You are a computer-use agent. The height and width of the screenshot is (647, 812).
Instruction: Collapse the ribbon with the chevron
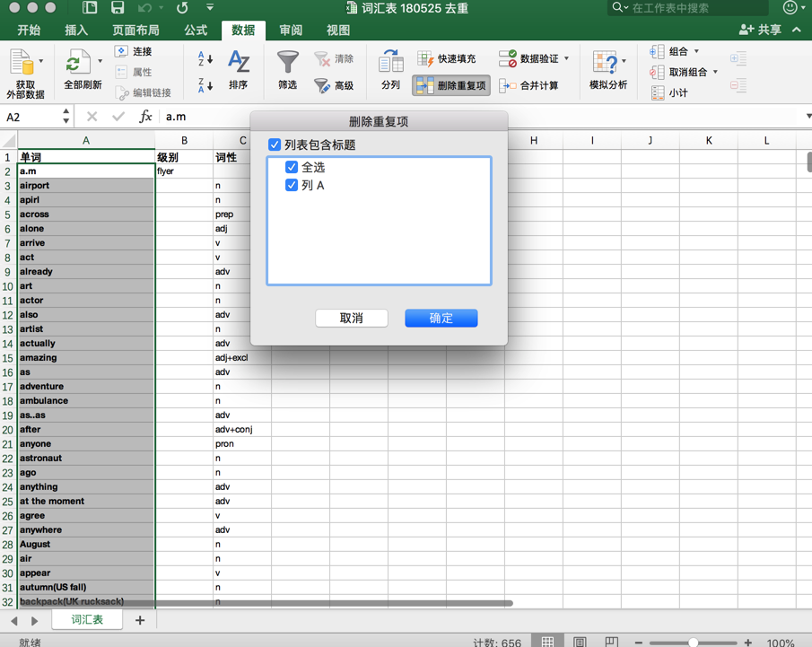pyautogui.click(x=797, y=30)
